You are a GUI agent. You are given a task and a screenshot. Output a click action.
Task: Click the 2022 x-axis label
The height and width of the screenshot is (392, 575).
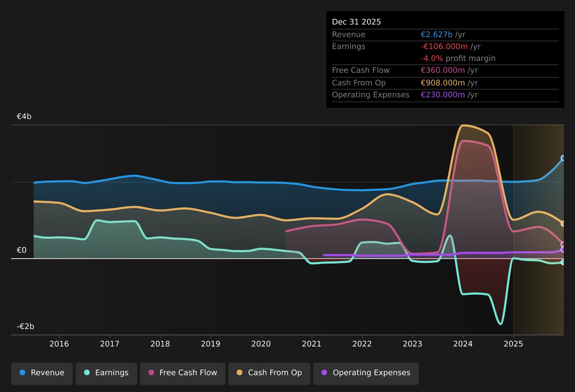362,344
